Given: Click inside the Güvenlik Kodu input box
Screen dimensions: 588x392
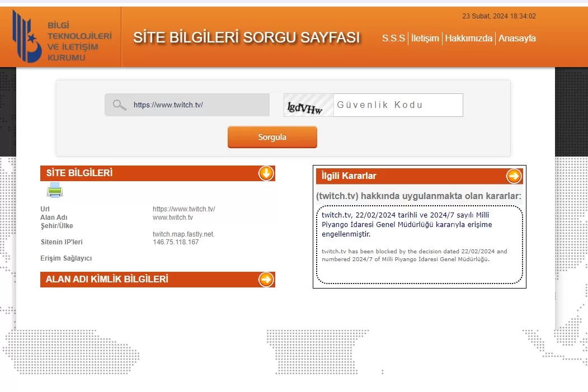Looking at the screenshot, I should coord(397,105).
